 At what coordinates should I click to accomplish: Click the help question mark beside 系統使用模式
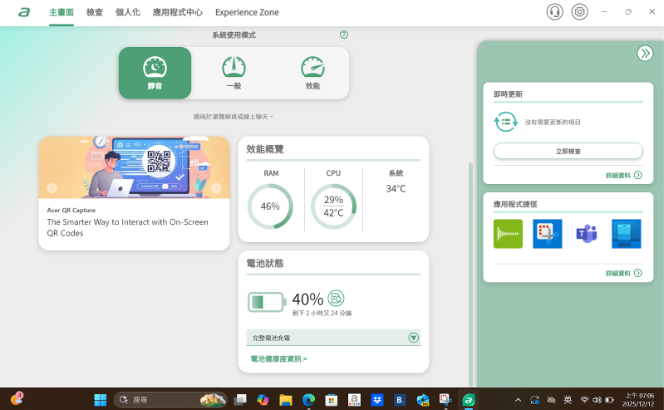(x=344, y=34)
